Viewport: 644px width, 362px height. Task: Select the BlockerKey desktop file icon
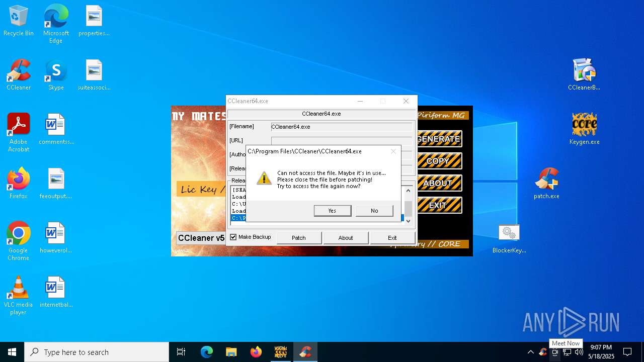[509, 238]
